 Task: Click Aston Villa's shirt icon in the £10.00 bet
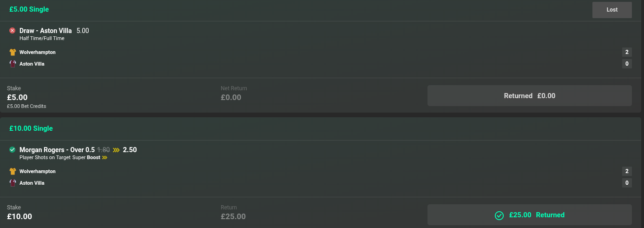(x=13, y=183)
